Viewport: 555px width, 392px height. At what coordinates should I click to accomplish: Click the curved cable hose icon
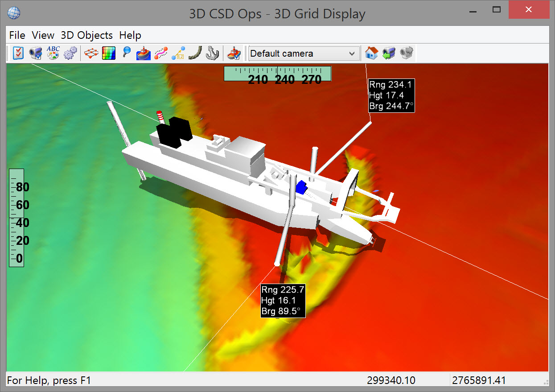[195, 54]
